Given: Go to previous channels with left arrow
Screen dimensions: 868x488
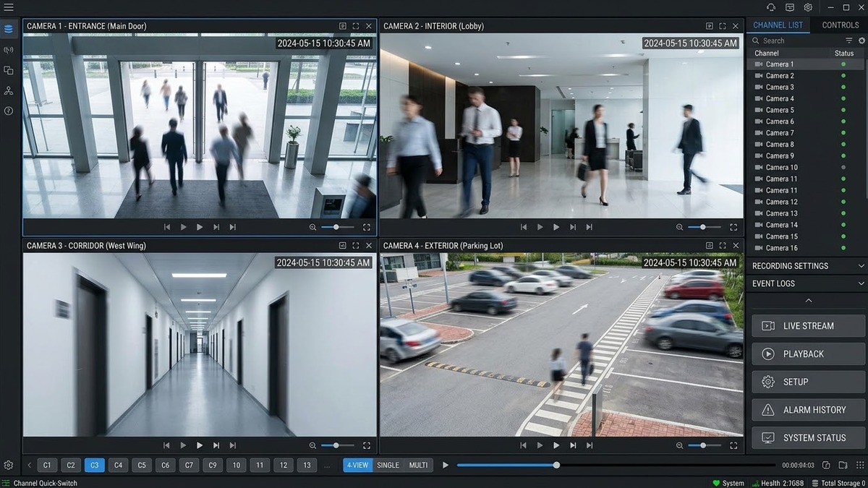Looking at the screenshot, I should (x=29, y=465).
